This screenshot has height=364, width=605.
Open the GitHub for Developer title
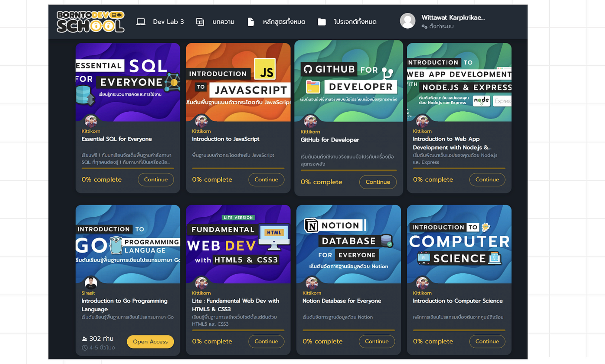pos(330,140)
